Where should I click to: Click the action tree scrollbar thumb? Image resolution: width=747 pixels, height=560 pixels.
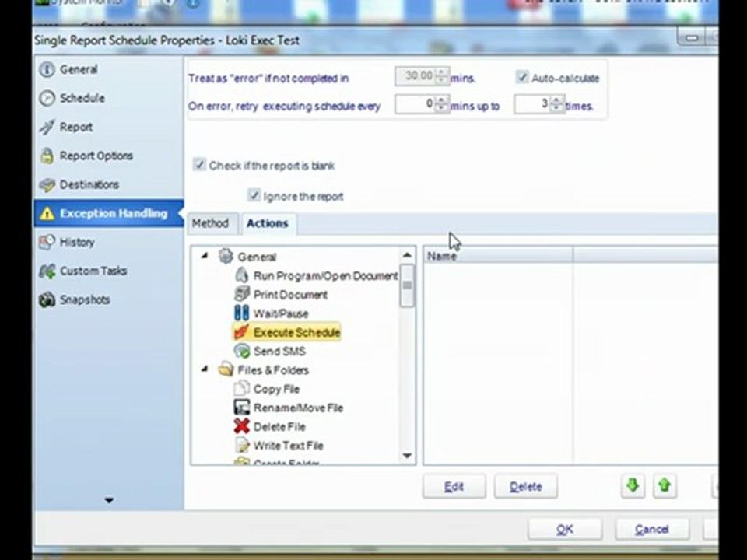[407, 285]
